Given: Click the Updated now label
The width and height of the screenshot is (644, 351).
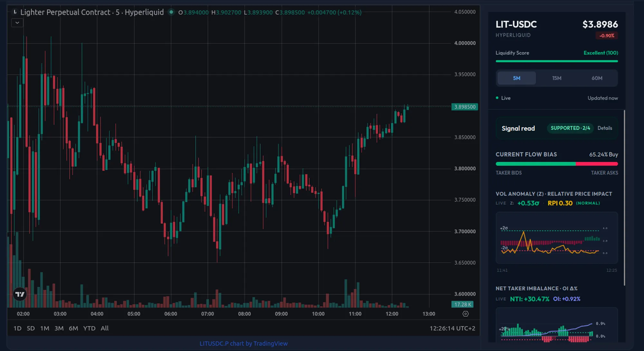Looking at the screenshot, I should click(602, 98).
